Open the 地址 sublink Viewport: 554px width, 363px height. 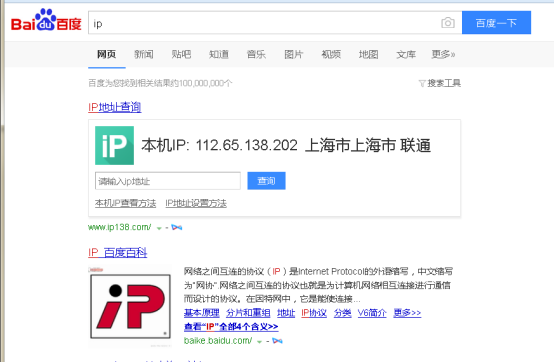click(x=286, y=313)
